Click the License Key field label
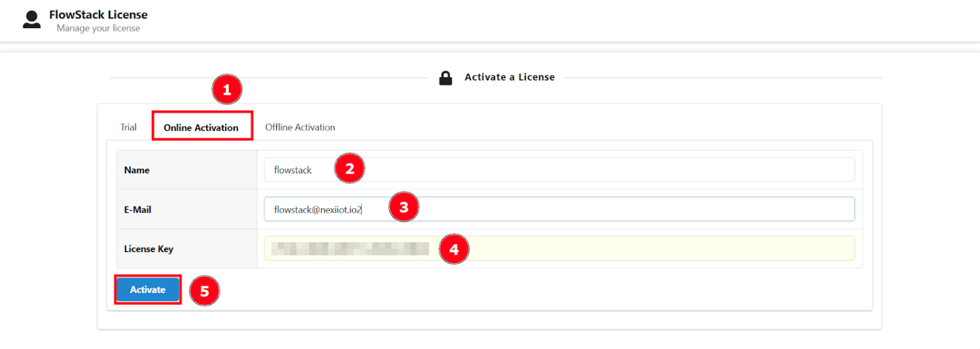The width and height of the screenshot is (980, 349). pyautogui.click(x=149, y=249)
